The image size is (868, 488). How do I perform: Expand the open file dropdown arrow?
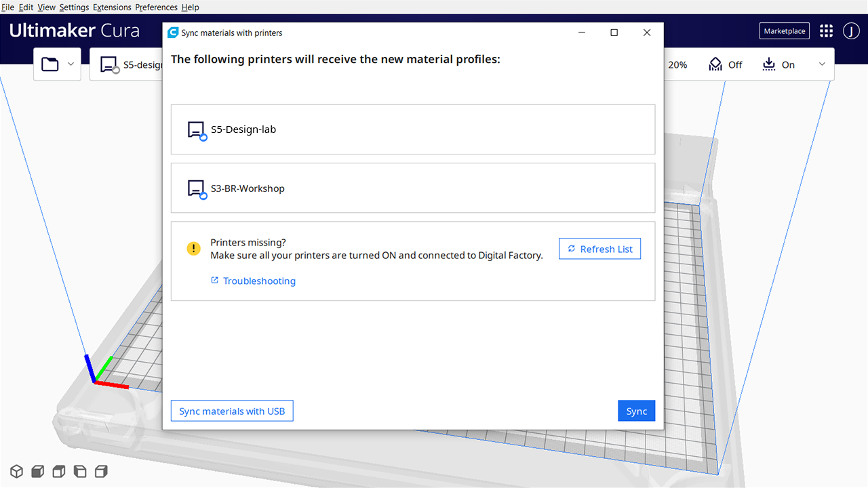[71, 64]
